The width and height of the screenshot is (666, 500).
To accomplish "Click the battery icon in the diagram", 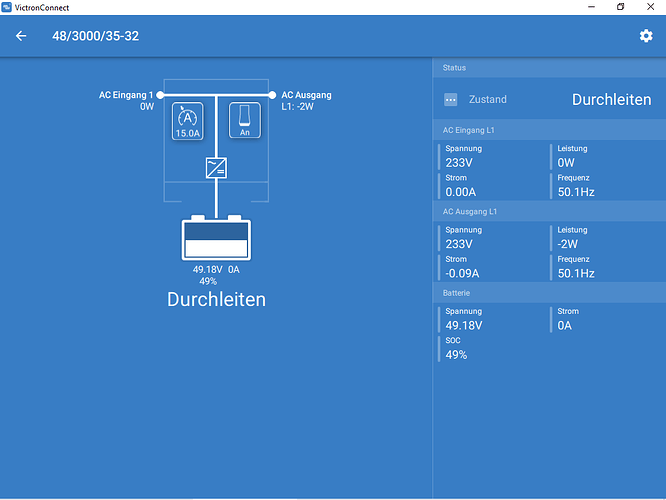I will (216, 237).
